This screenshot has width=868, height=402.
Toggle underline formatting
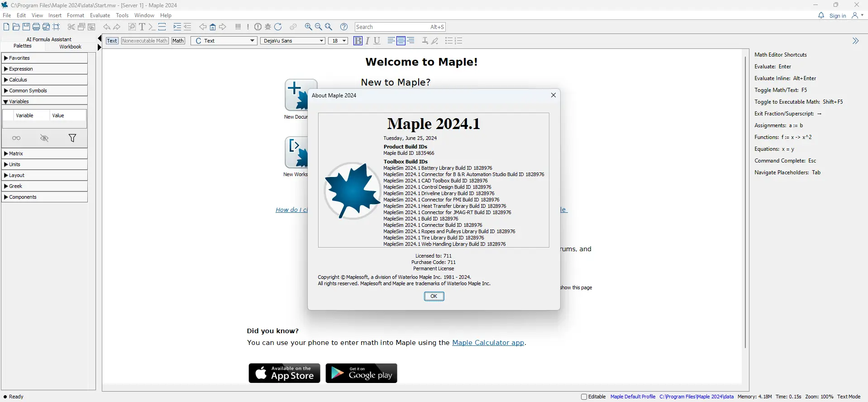[x=377, y=41]
